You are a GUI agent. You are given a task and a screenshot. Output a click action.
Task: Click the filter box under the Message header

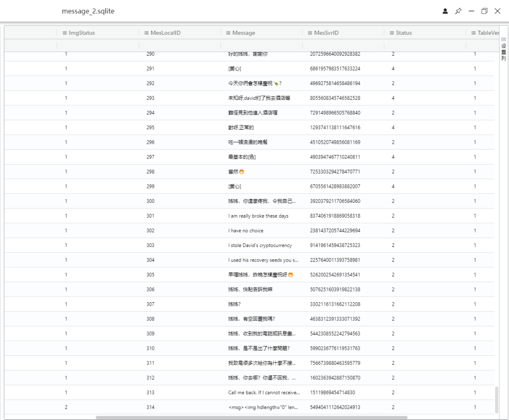click(261, 46)
